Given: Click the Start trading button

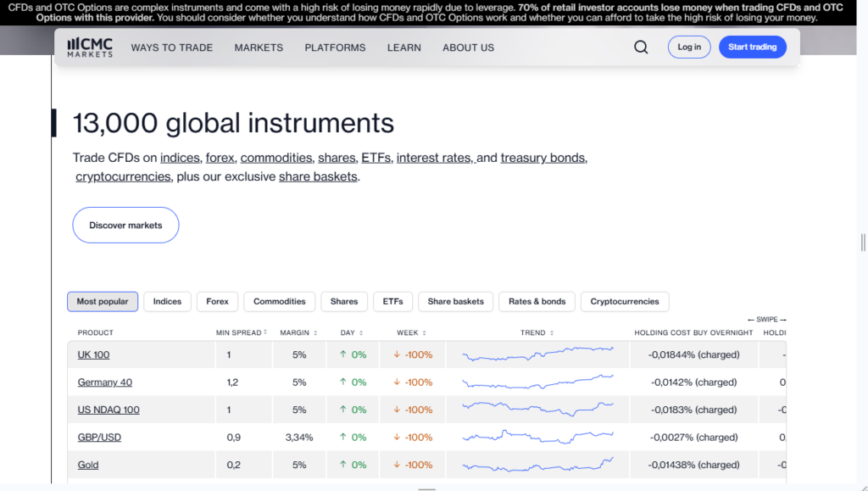Looking at the screenshot, I should [x=753, y=47].
